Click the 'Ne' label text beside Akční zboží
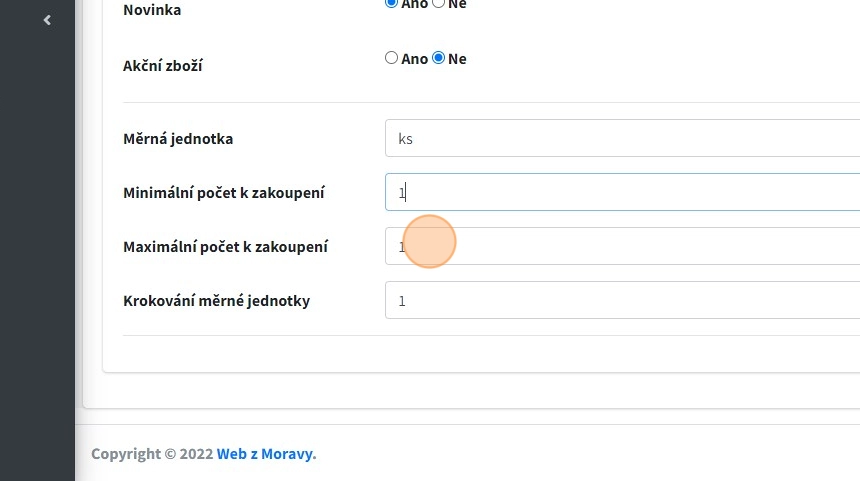Image resolution: width=860 pixels, height=481 pixels. tap(457, 59)
